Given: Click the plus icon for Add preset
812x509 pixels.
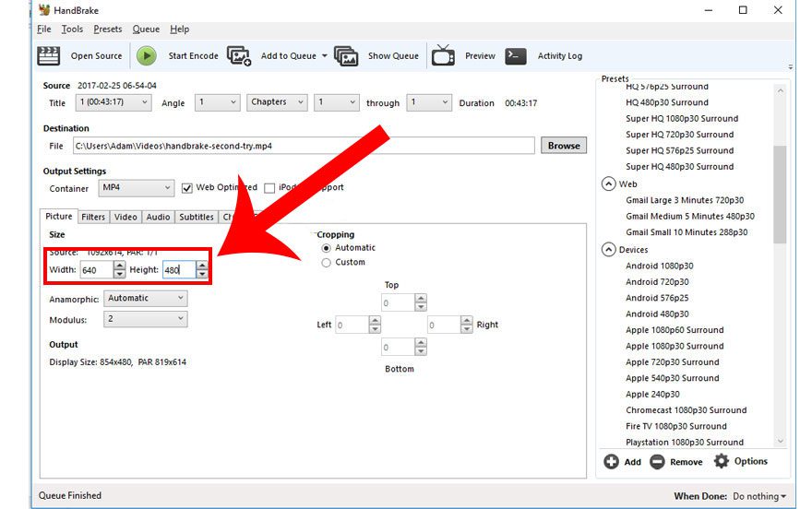Looking at the screenshot, I should (x=611, y=461).
